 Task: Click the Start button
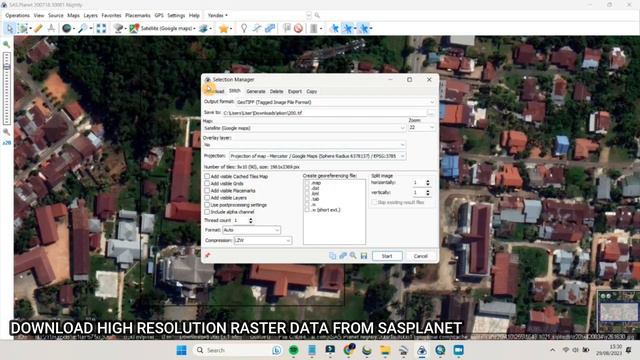(x=387, y=256)
